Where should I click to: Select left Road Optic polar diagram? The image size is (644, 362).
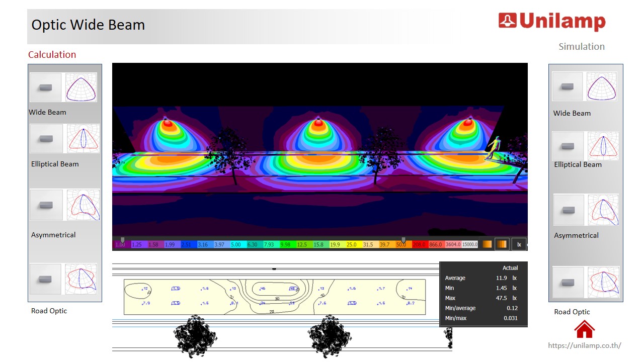point(82,279)
